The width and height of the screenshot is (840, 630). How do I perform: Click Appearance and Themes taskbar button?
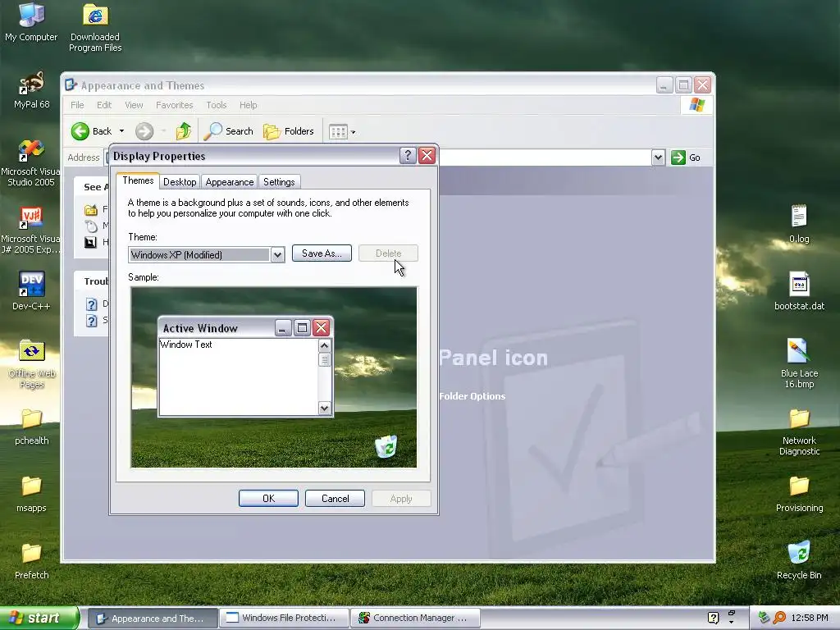pyautogui.click(x=153, y=618)
